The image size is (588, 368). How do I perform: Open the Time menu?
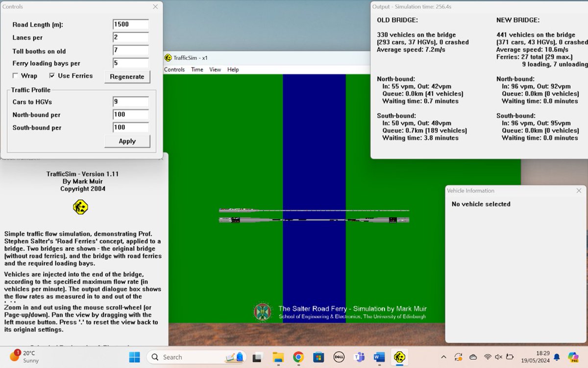[197, 70]
